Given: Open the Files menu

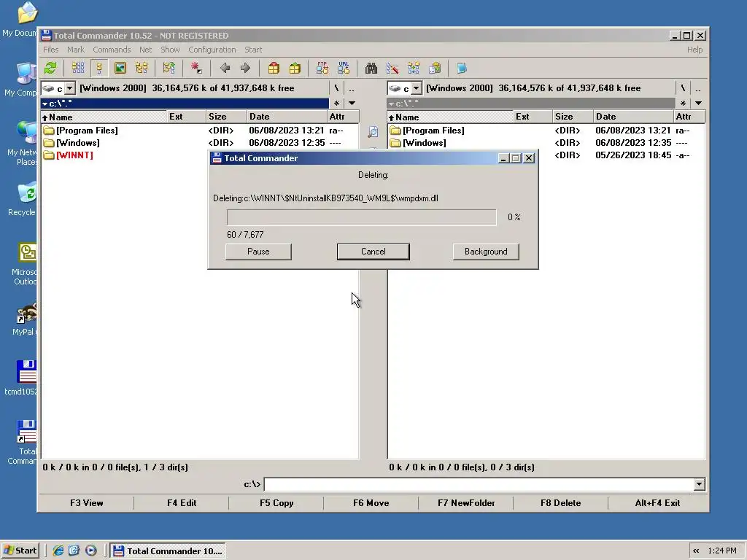Looking at the screenshot, I should [50, 50].
